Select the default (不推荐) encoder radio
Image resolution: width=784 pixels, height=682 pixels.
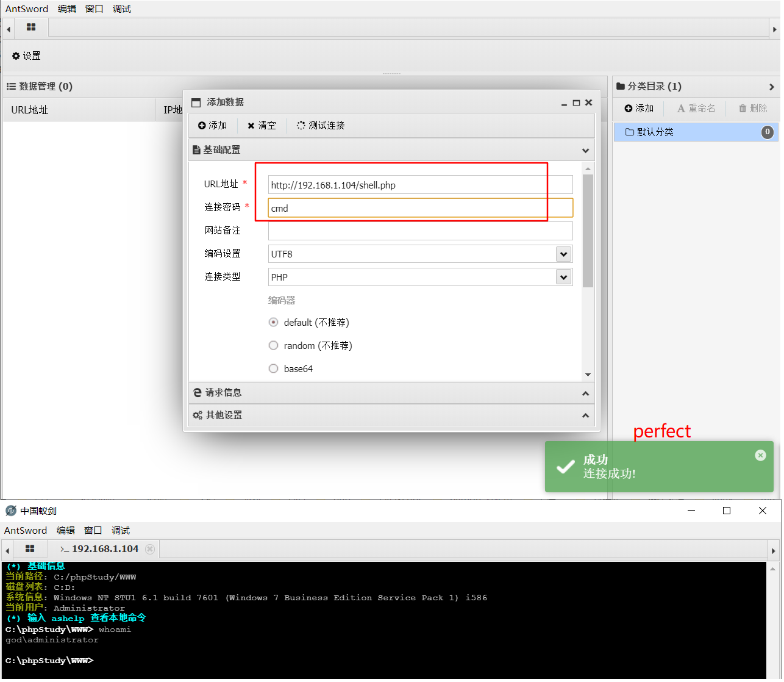[x=274, y=322]
